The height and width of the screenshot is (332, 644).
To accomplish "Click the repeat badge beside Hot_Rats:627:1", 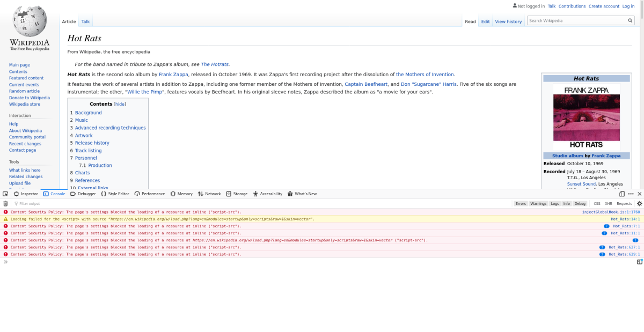I will pos(602,247).
